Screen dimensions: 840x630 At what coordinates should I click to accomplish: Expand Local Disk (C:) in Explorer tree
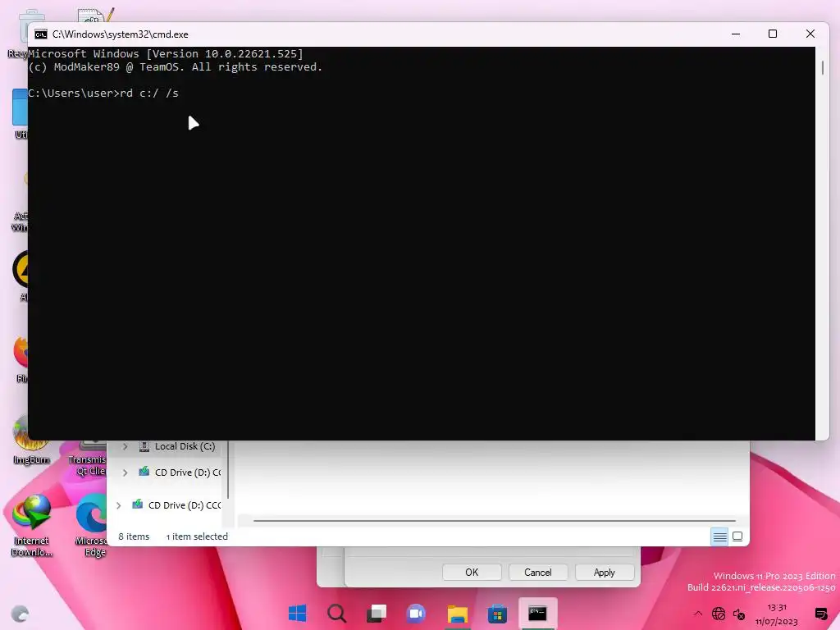pyautogui.click(x=125, y=446)
